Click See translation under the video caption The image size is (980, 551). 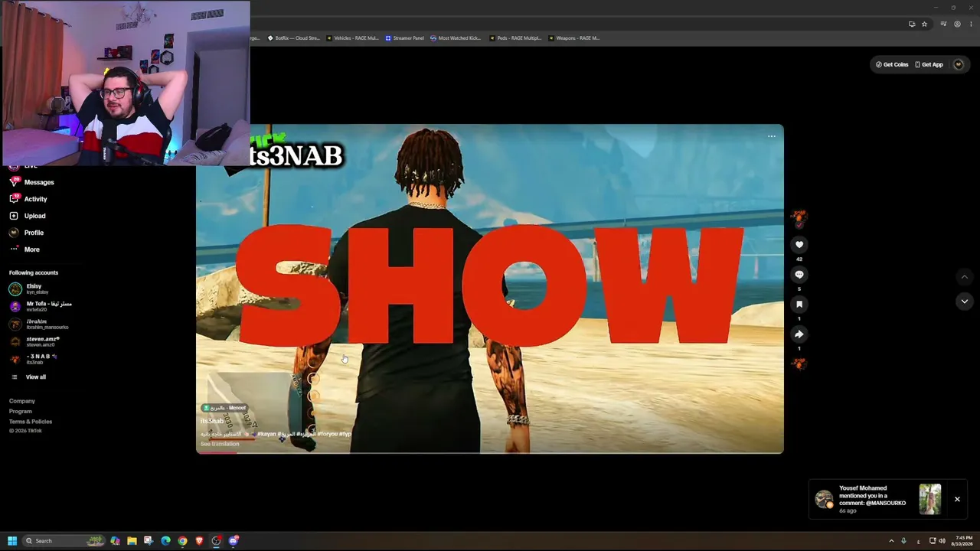(220, 444)
